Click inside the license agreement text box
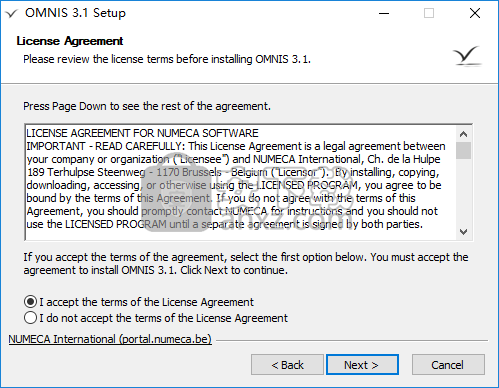The height and width of the screenshot is (388, 499). 240,182
